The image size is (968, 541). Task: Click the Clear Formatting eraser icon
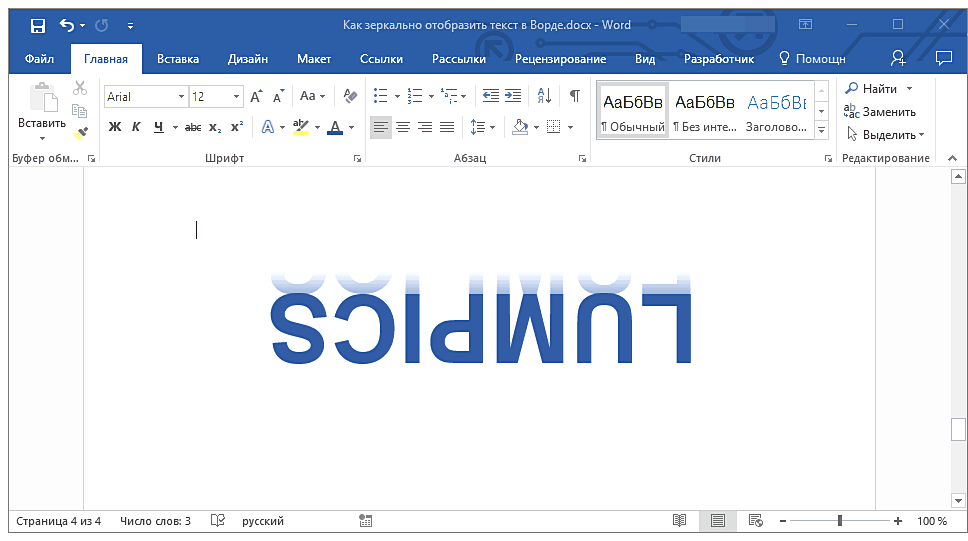349,97
